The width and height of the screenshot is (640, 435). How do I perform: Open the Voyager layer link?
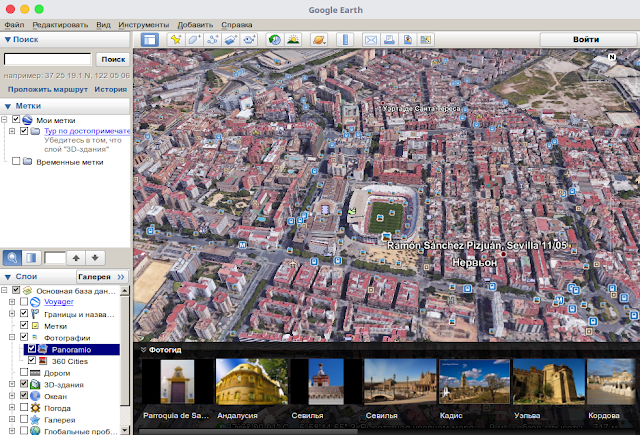point(59,302)
